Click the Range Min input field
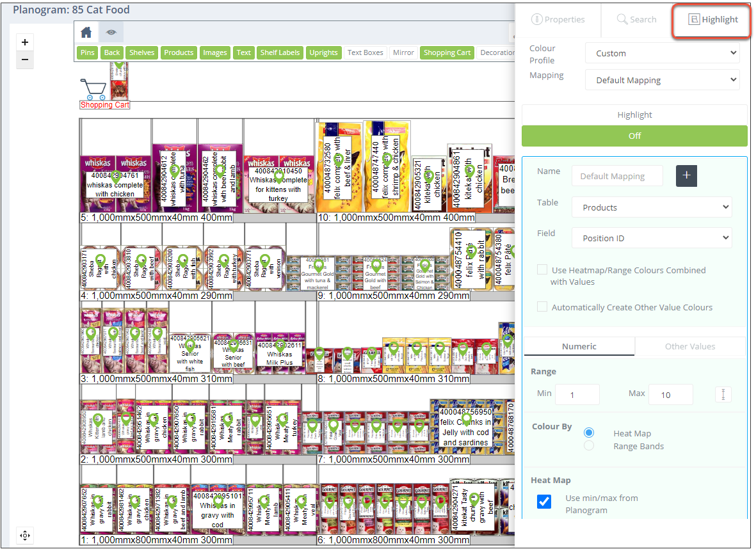The height and width of the screenshot is (549, 756). point(577,395)
